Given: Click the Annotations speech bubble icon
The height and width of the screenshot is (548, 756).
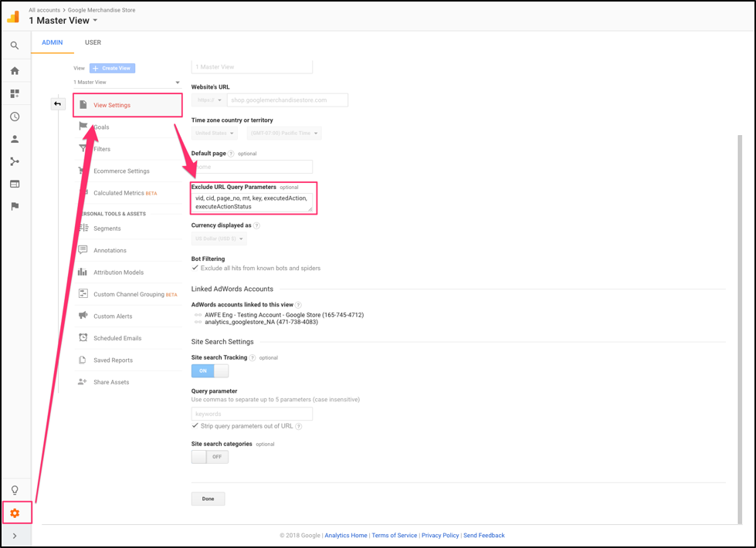Looking at the screenshot, I should 83,249.
